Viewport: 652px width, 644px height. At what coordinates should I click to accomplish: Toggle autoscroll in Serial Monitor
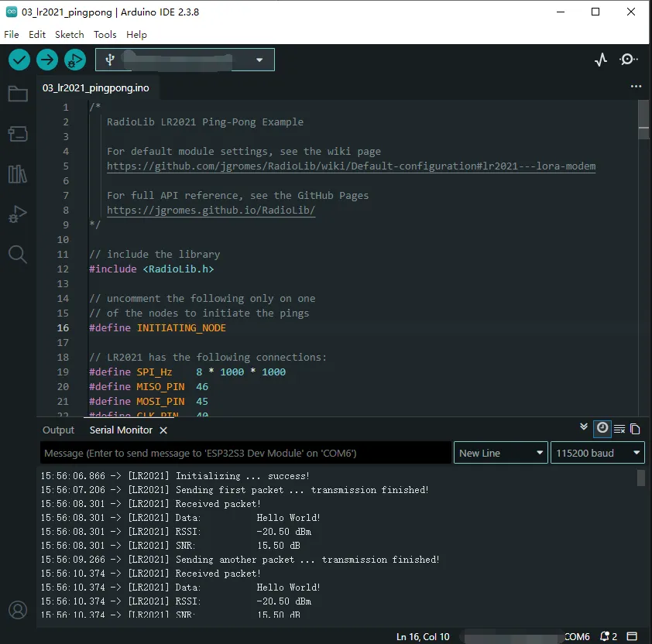(x=584, y=427)
